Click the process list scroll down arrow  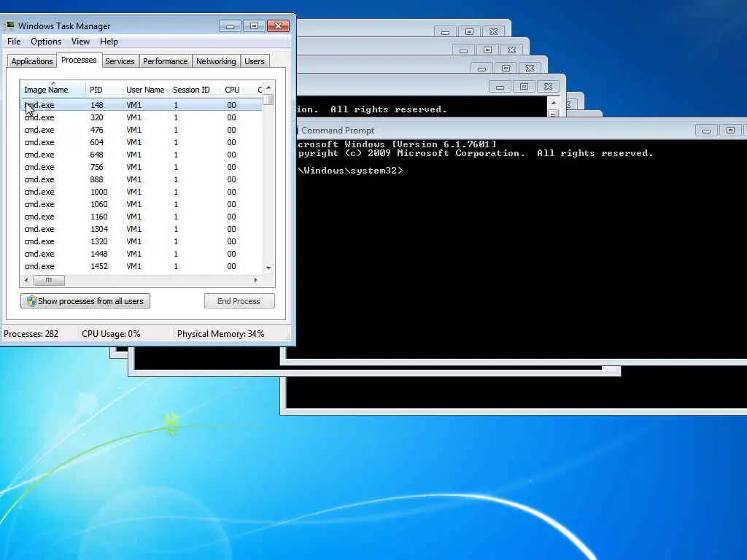tap(268, 268)
